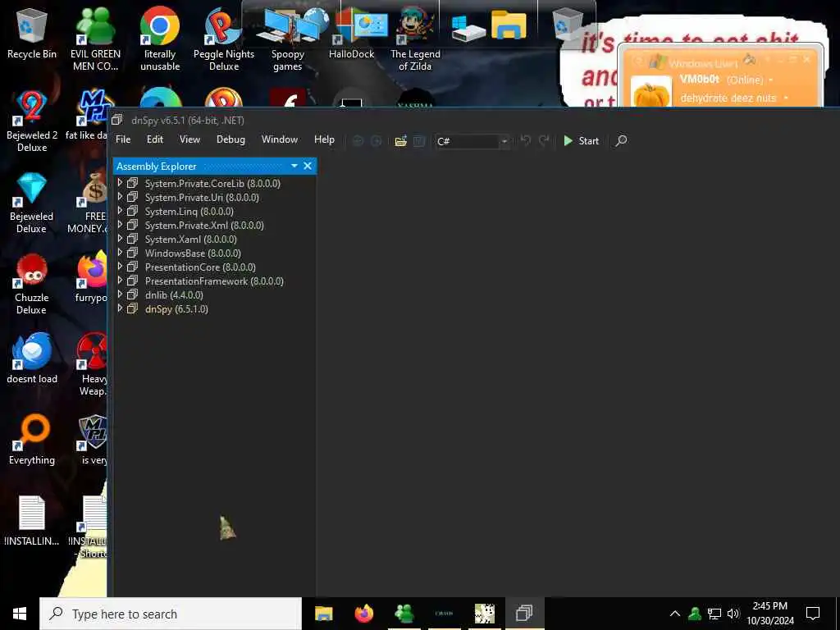This screenshot has height=630, width=840.
Task: Select System.Private.CoreLib (8.0.0.0) in tree
Action: pos(212,183)
